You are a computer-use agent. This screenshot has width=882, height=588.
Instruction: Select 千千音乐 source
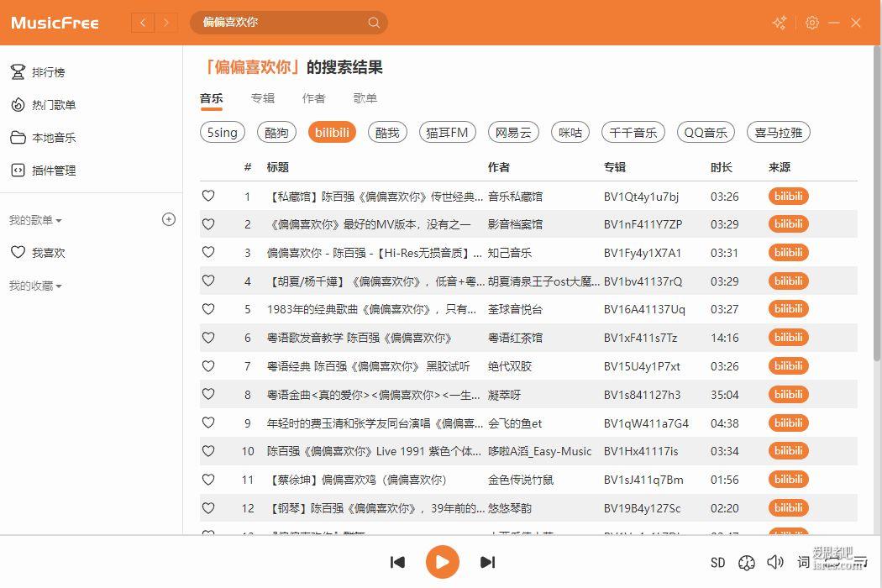point(633,132)
